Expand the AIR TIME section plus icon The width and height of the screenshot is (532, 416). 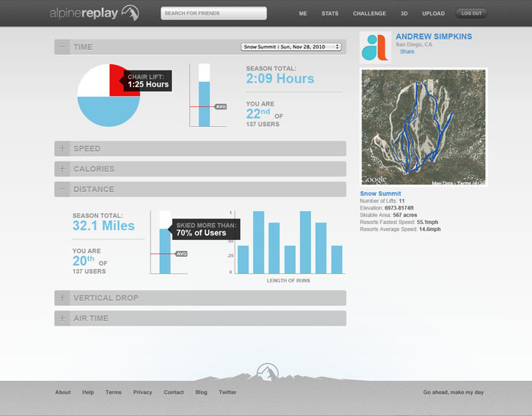pos(62,318)
